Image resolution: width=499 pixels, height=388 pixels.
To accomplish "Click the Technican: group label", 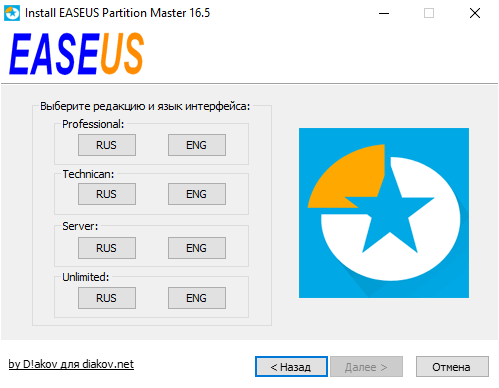I will click(x=88, y=174).
